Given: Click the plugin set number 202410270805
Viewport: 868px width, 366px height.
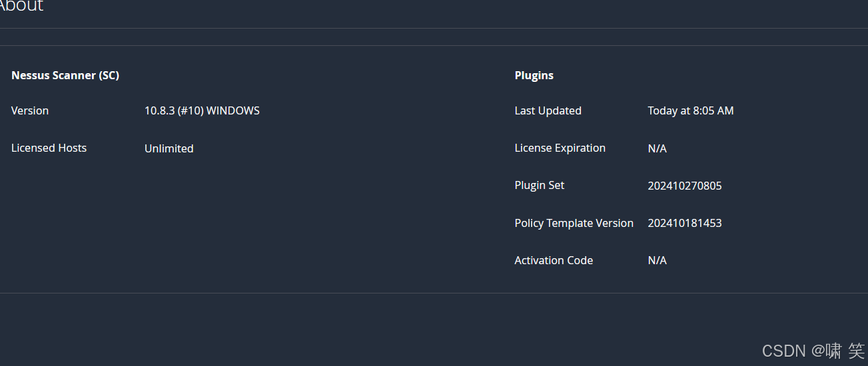Looking at the screenshot, I should click(684, 186).
